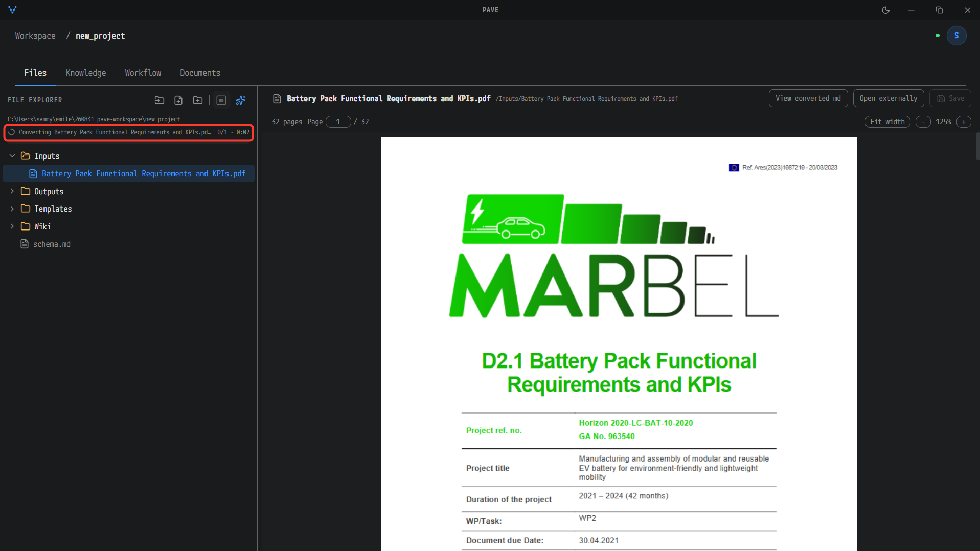Click Open externally button

click(x=888, y=98)
